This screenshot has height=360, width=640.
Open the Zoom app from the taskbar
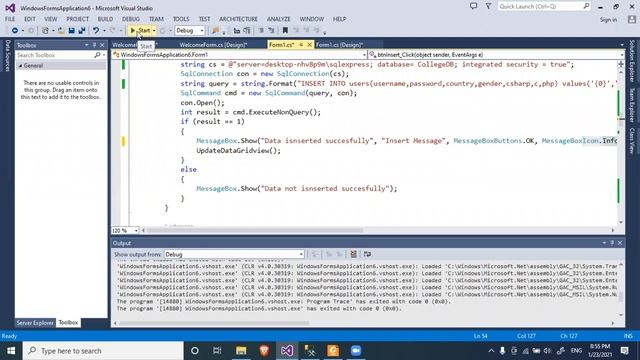pos(356,351)
